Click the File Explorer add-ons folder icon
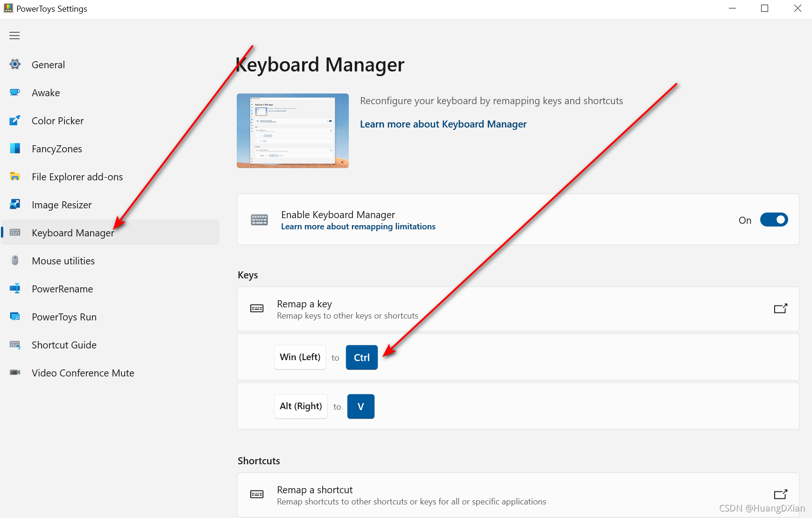This screenshot has height=518, width=812. 15,177
